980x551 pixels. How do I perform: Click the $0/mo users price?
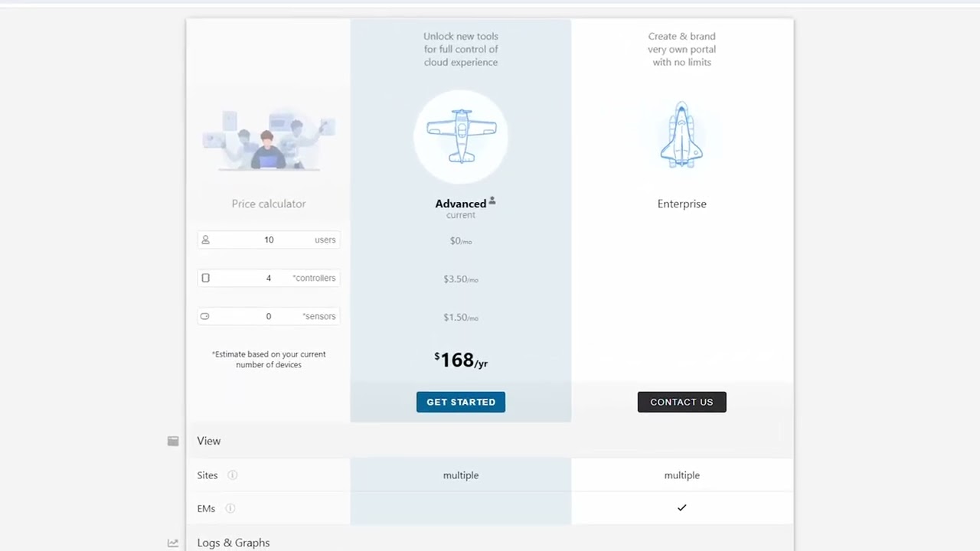(461, 241)
